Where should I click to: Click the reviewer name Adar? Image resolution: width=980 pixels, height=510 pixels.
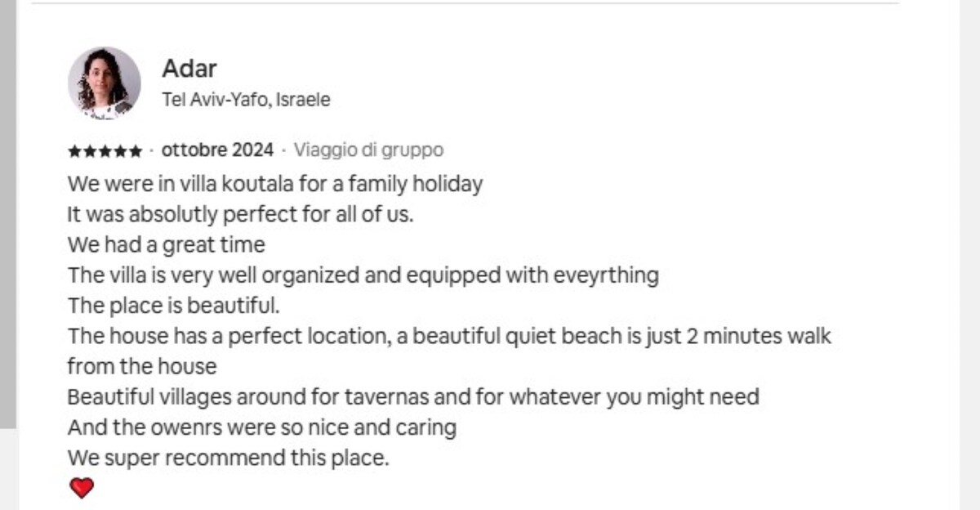click(x=189, y=68)
